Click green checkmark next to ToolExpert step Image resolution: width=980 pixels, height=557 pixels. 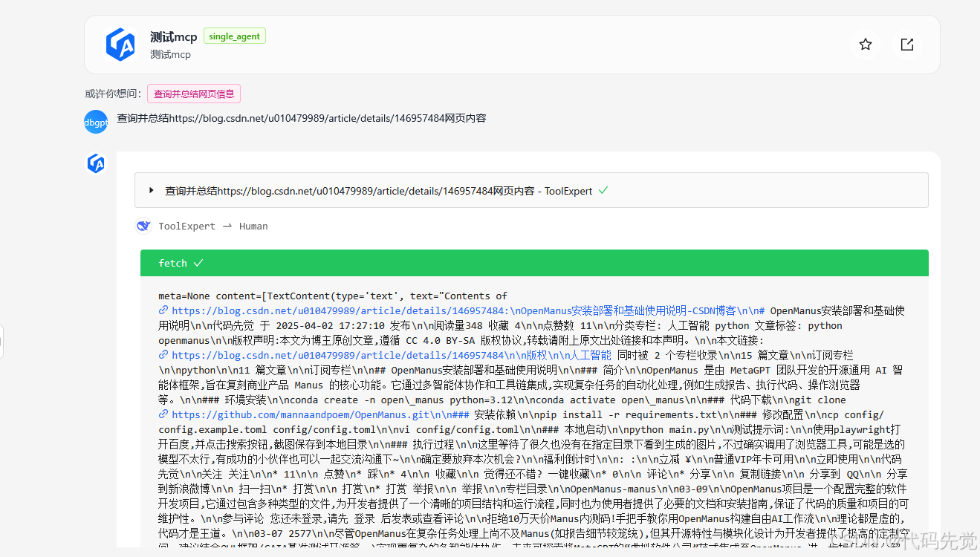(603, 190)
